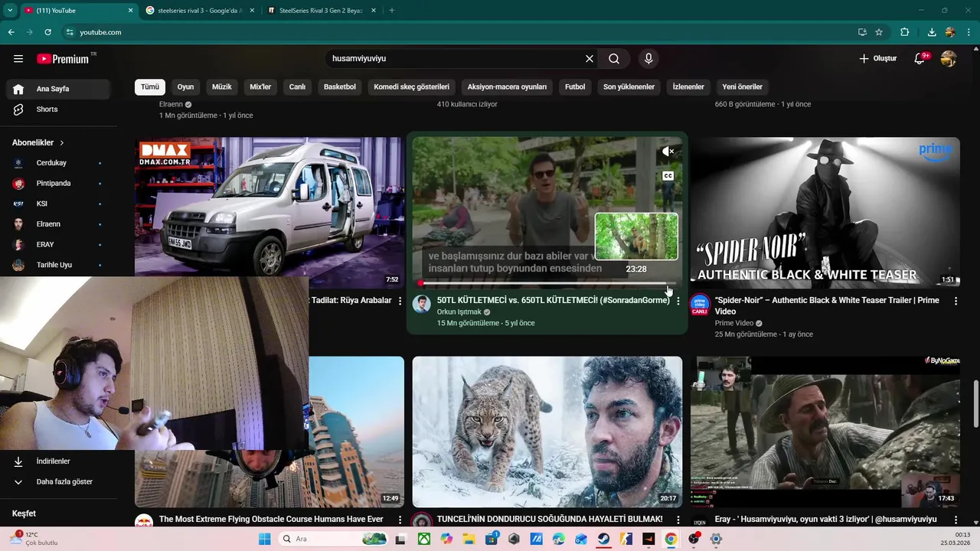Open Chrome downloads icon
The width and height of the screenshot is (980, 551).
coord(932,32)
